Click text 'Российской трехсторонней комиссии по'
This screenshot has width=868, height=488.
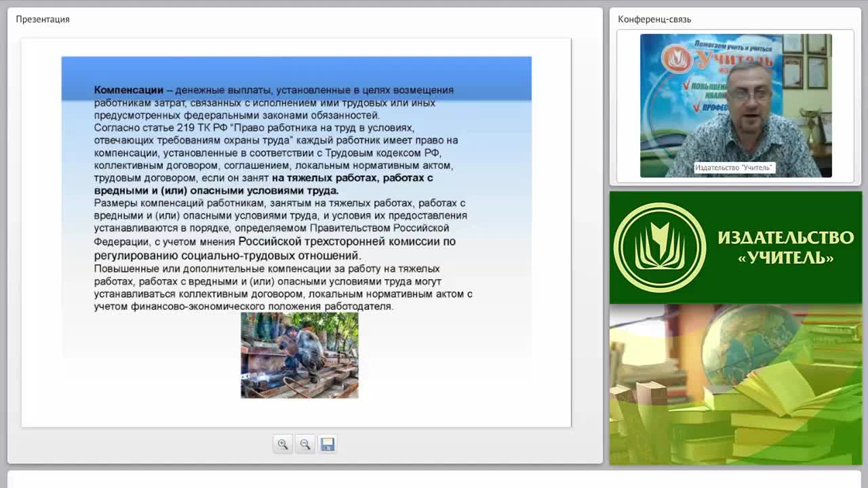click(x=347, y=241)
